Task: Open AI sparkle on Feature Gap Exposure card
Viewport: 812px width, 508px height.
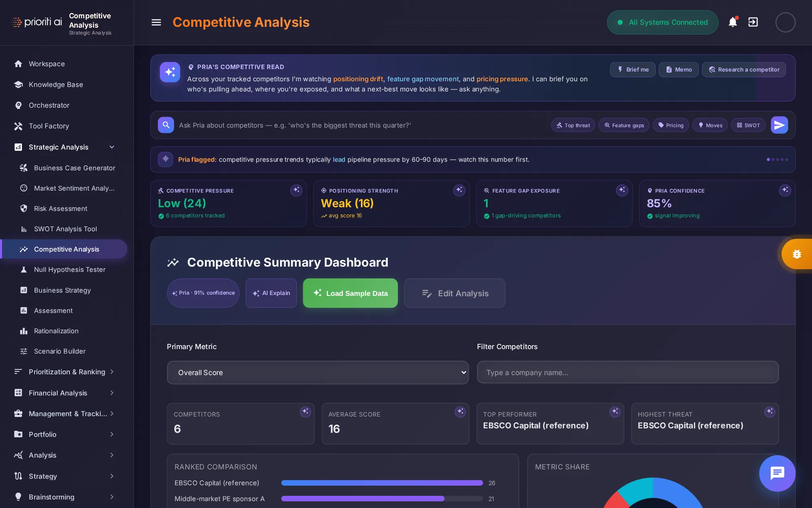Action: tap(622, 190)
